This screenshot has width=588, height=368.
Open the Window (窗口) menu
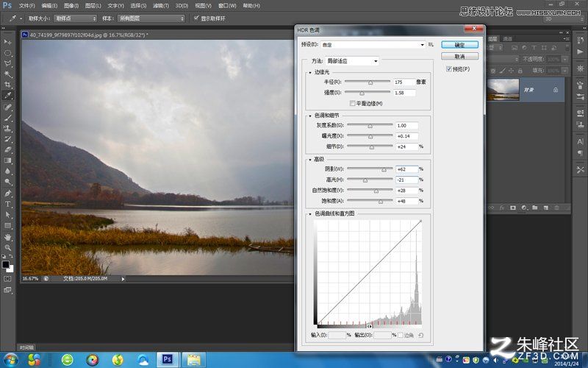tap(227, 6)
